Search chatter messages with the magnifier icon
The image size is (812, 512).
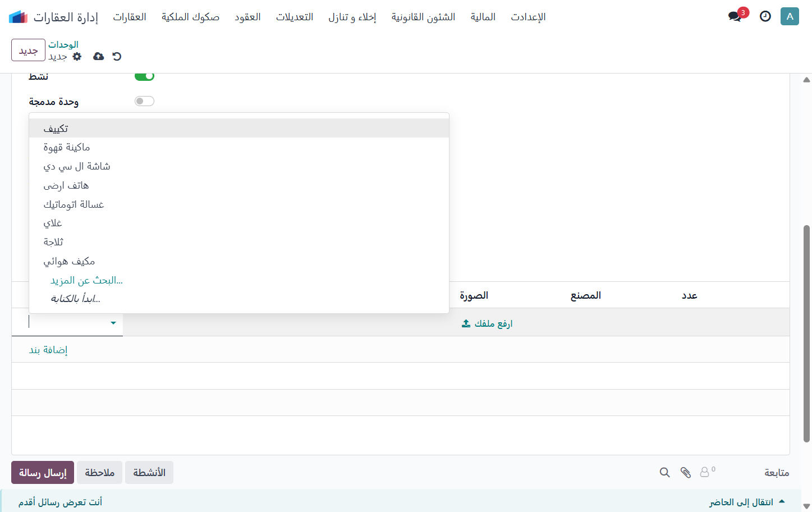[665, 473]
